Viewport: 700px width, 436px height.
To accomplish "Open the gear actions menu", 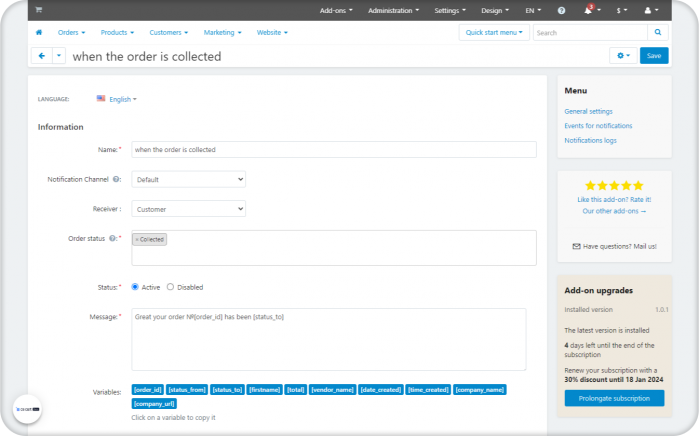I will (x=623, y=56).
